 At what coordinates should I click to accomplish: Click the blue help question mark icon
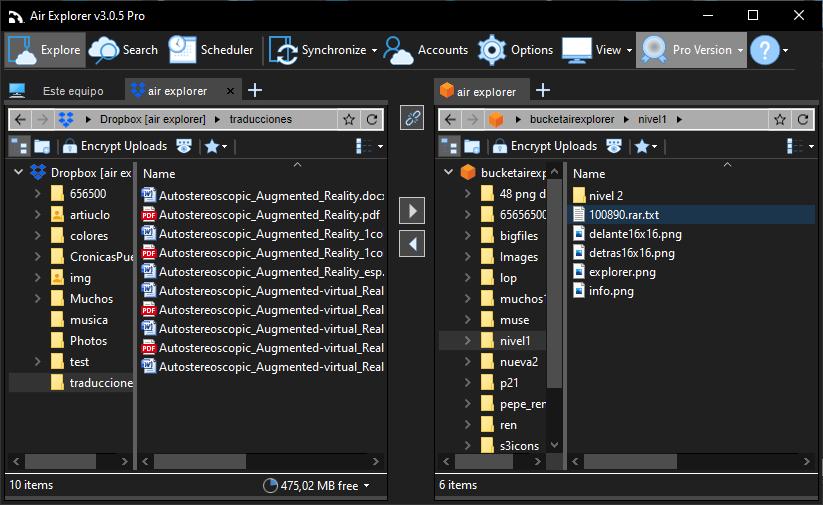765,50
